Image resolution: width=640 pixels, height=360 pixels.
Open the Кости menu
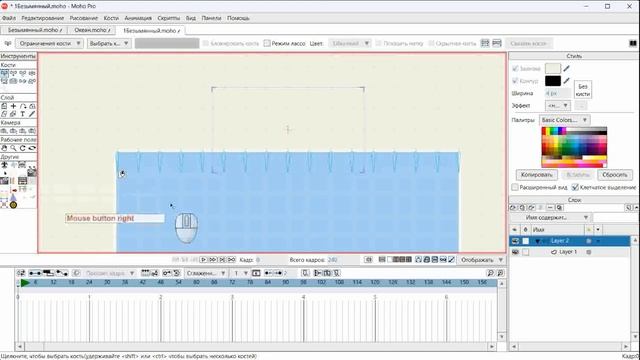point(111,18)
